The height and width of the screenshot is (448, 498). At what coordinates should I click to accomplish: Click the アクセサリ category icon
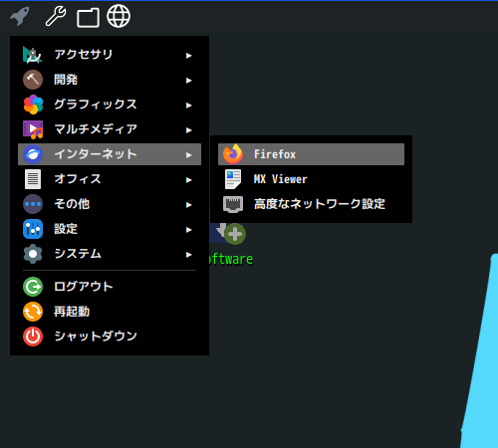[x=33, y=55]
